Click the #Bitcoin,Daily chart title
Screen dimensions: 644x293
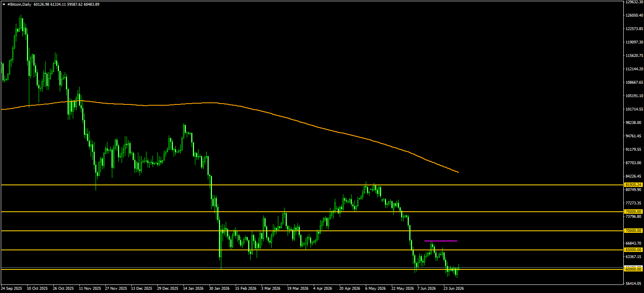(19, 4)
